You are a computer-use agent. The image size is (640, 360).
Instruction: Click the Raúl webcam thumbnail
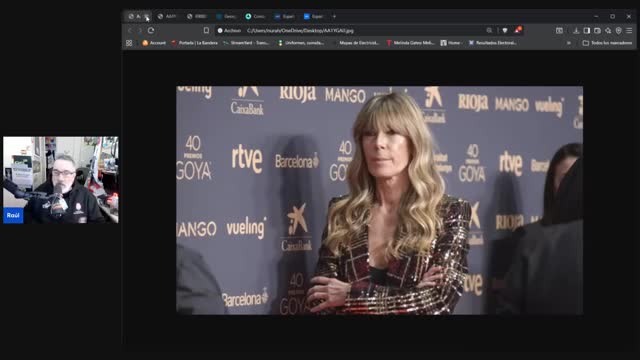click(61, 180)
